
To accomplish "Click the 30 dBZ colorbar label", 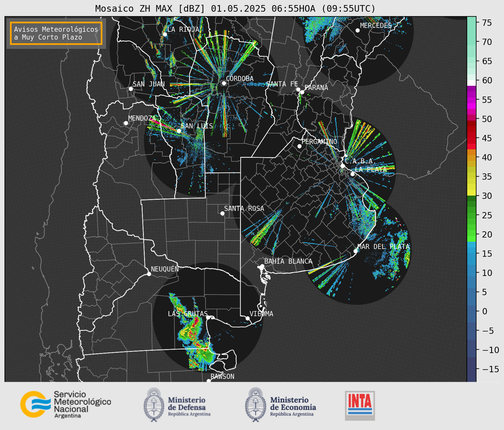I will [487, 196].
